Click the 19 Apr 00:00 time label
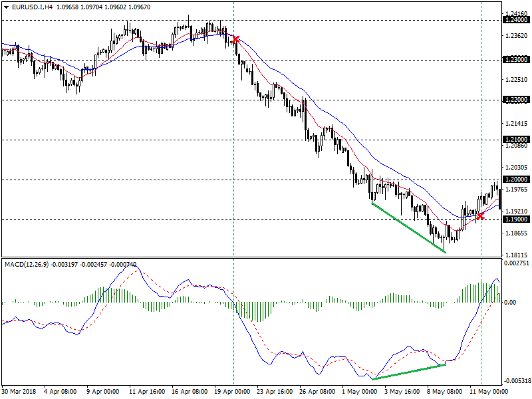The height and width of the screenshot is (399, 532). [x=232, y=392]
